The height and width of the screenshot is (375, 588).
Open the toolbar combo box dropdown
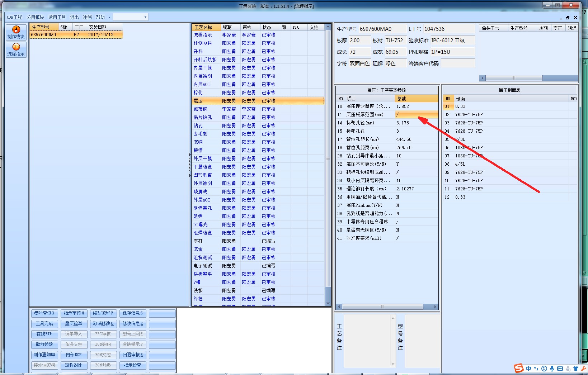point(145,17)
